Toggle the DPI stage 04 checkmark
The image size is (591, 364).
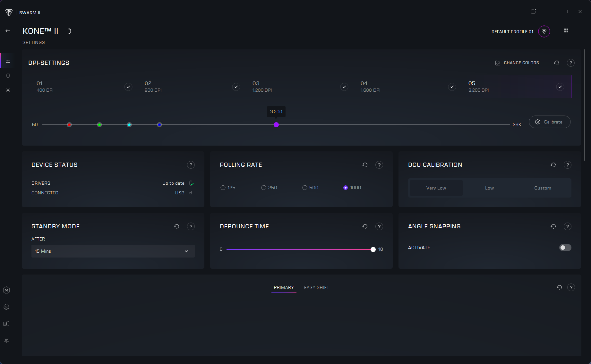point(452,87)
